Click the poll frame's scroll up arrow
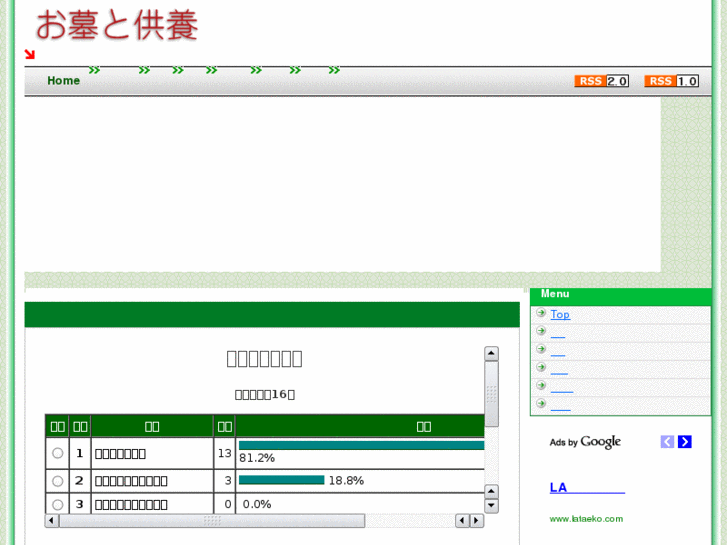727x545 pixels. click(491, 354)
